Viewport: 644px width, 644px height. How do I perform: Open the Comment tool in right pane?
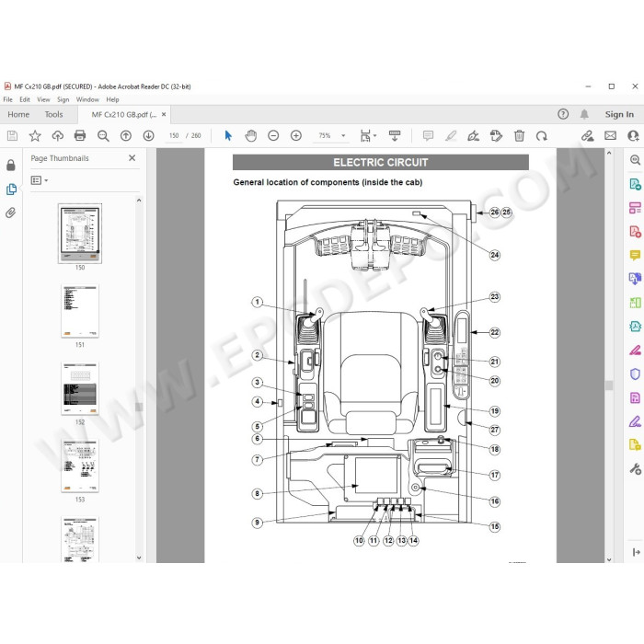[x=635, y=255]
